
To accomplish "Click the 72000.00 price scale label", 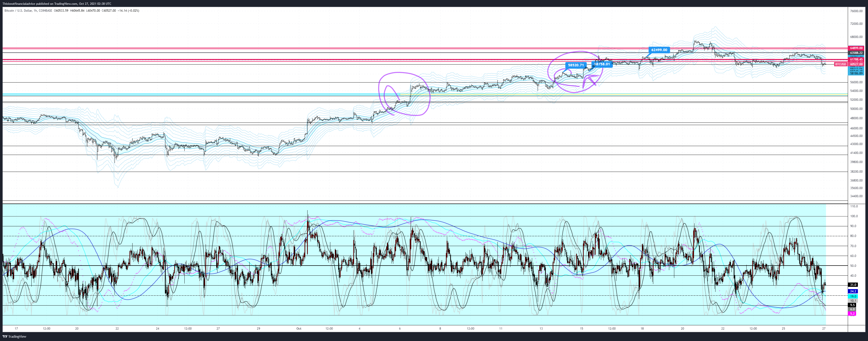I will coord(856,24).
